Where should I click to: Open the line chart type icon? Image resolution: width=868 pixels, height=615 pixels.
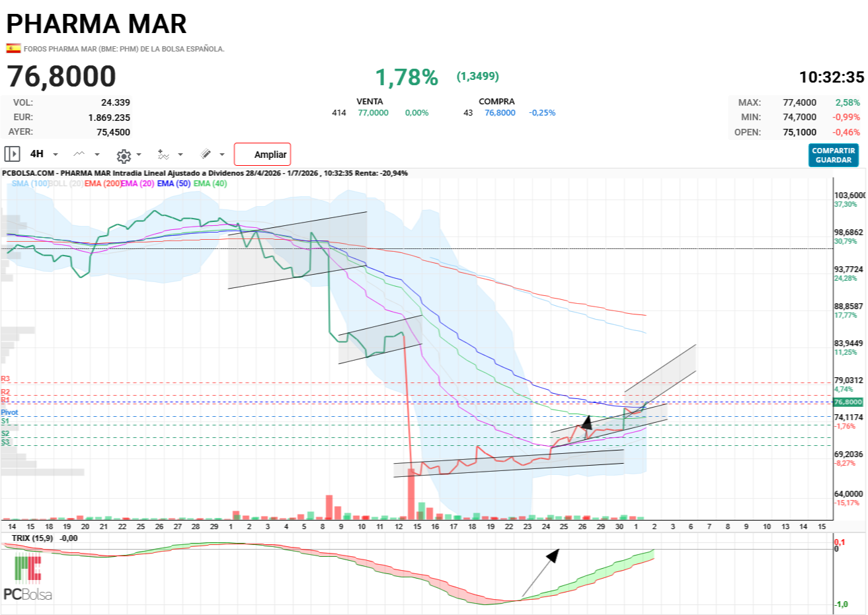79,154
